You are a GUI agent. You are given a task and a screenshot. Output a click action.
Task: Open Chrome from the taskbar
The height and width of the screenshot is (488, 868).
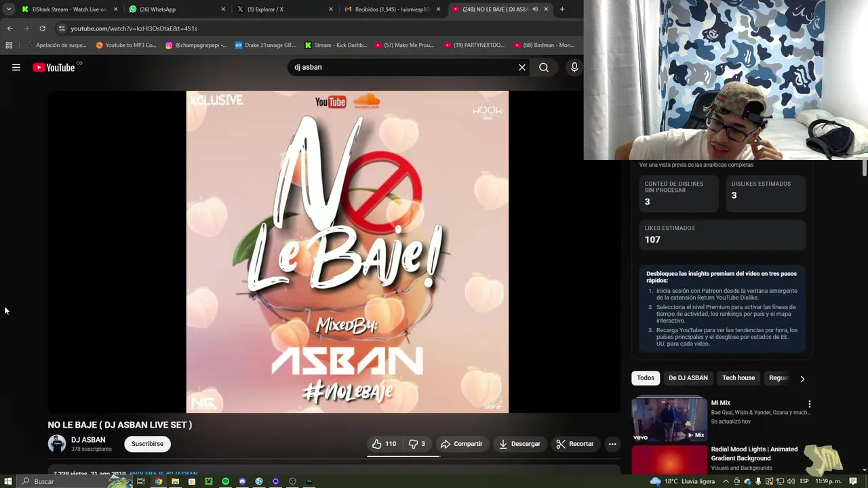pyautogui.click(x=158, y=481)
